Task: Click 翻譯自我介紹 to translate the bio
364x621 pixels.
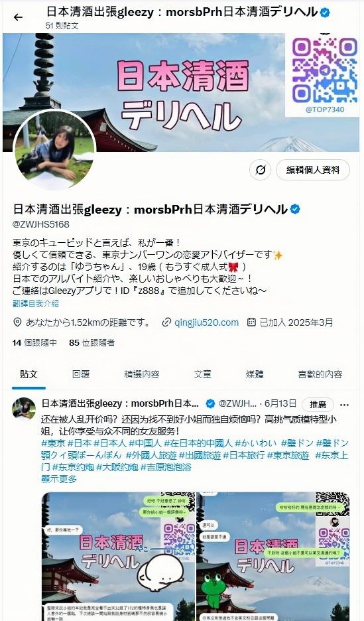Action: [36, 303]
